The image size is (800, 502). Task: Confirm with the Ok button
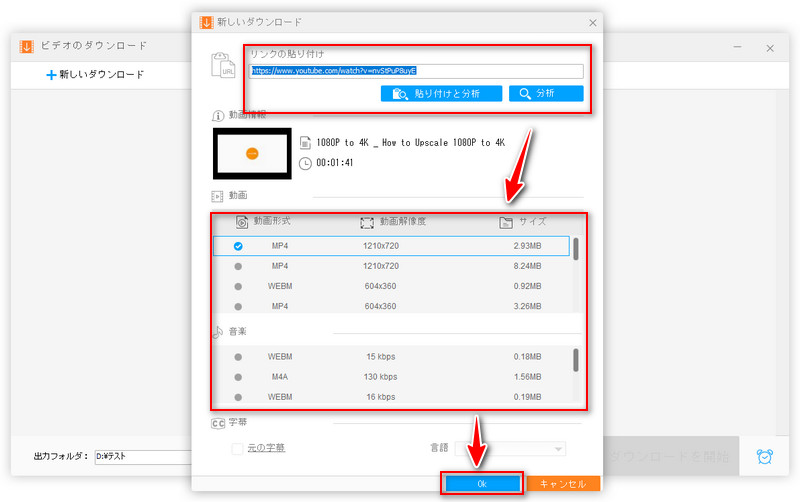482,484
